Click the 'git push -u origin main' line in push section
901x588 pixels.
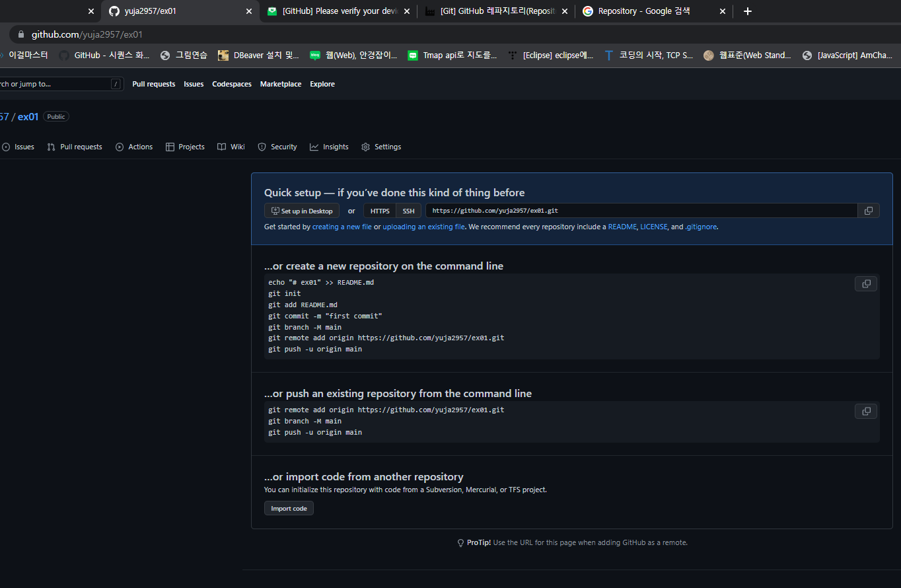315,432
